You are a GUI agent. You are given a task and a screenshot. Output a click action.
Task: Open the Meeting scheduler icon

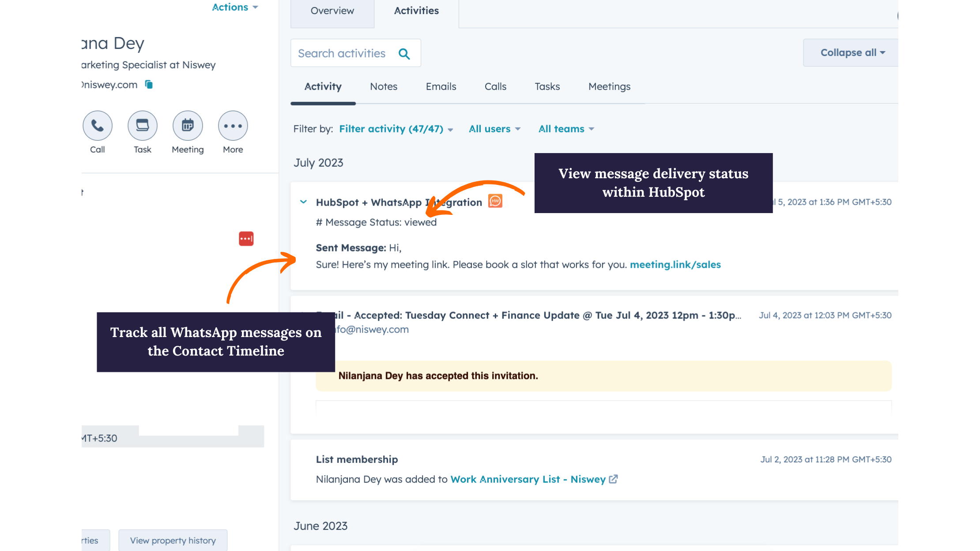coord(187,125)
